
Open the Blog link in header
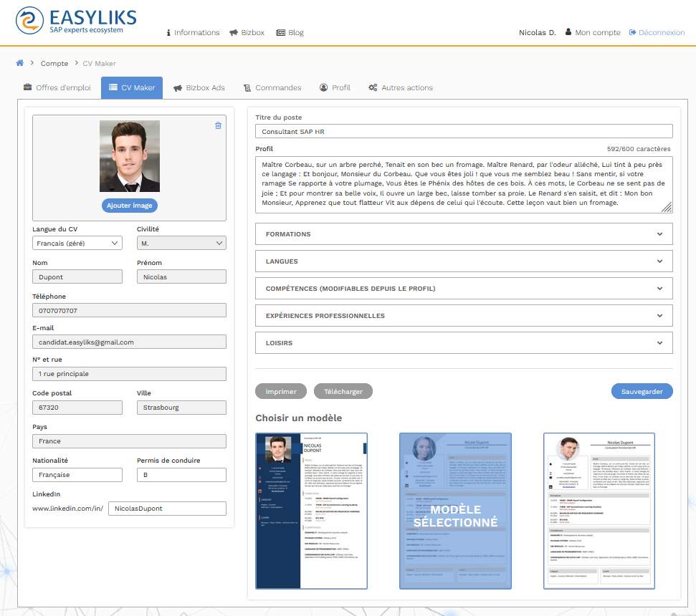[290, 32]
